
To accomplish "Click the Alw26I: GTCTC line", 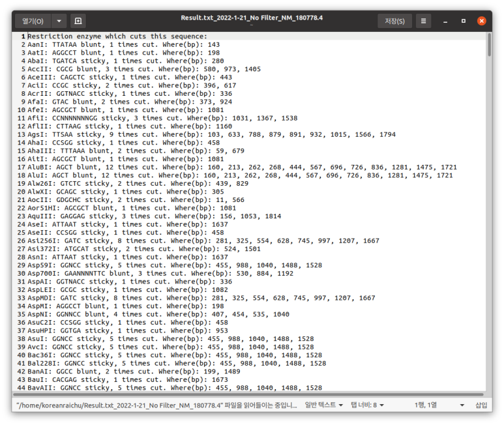I will 138,183.
